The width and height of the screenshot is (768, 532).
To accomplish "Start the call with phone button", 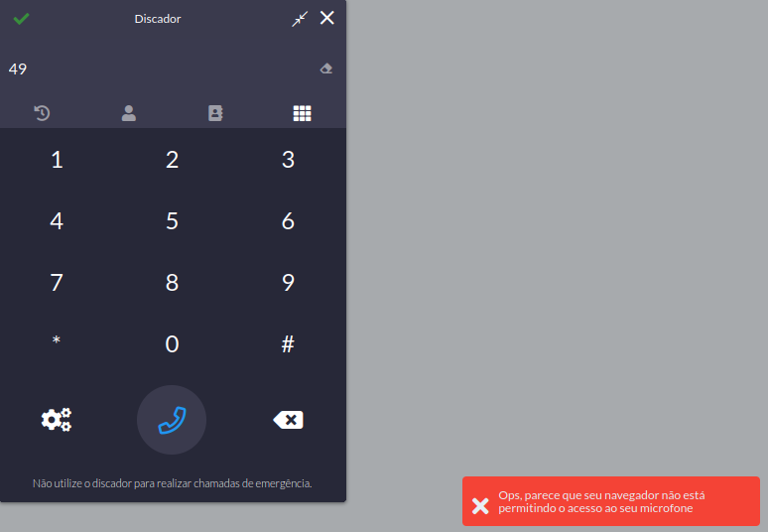I will click(x=172, y=420).
